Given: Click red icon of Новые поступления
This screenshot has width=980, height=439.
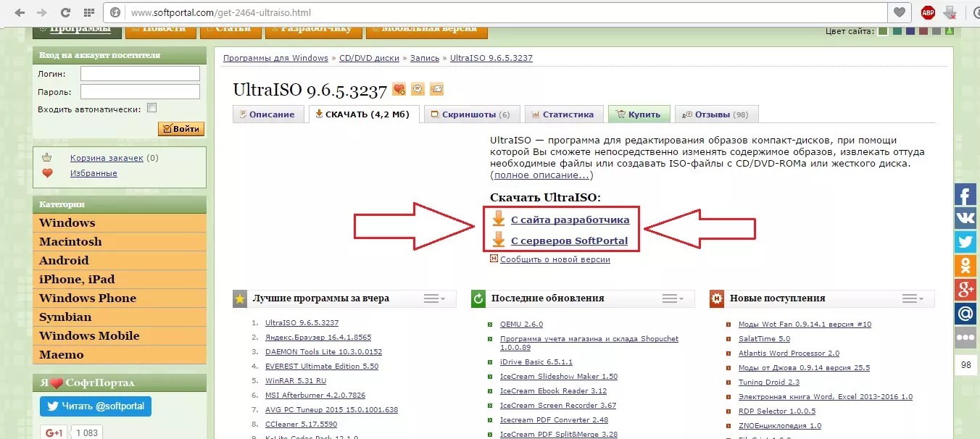Looking at the screenshot, I should [x=717, y=298].
